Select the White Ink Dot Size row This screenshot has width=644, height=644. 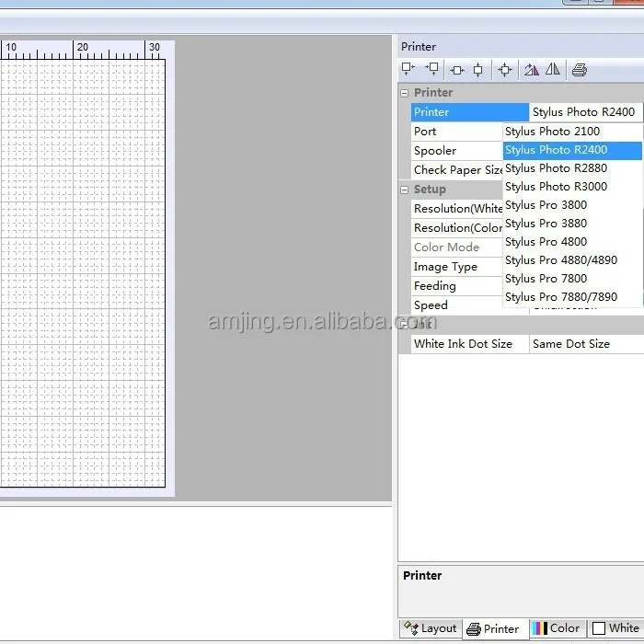pos(470,344)
